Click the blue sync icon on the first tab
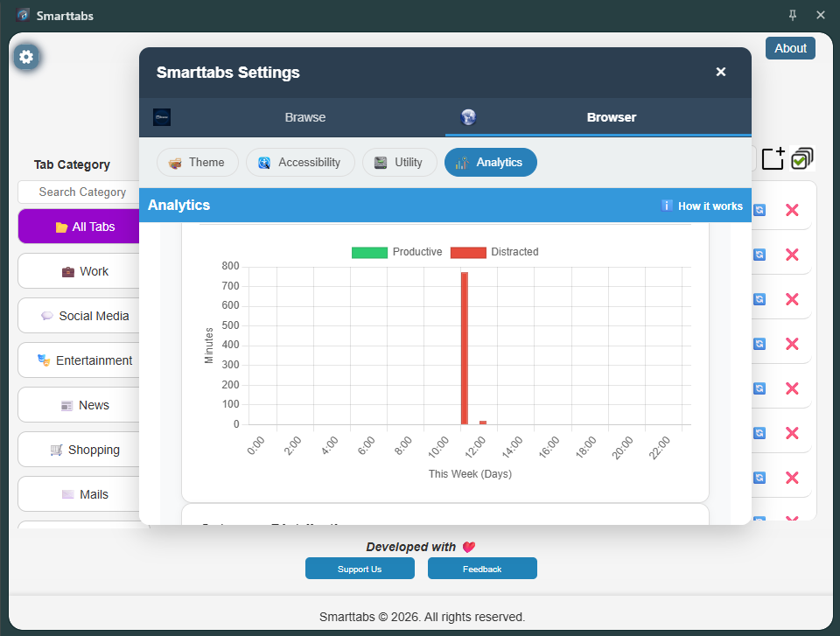This screenshot has height=636, width=840. 759,210
